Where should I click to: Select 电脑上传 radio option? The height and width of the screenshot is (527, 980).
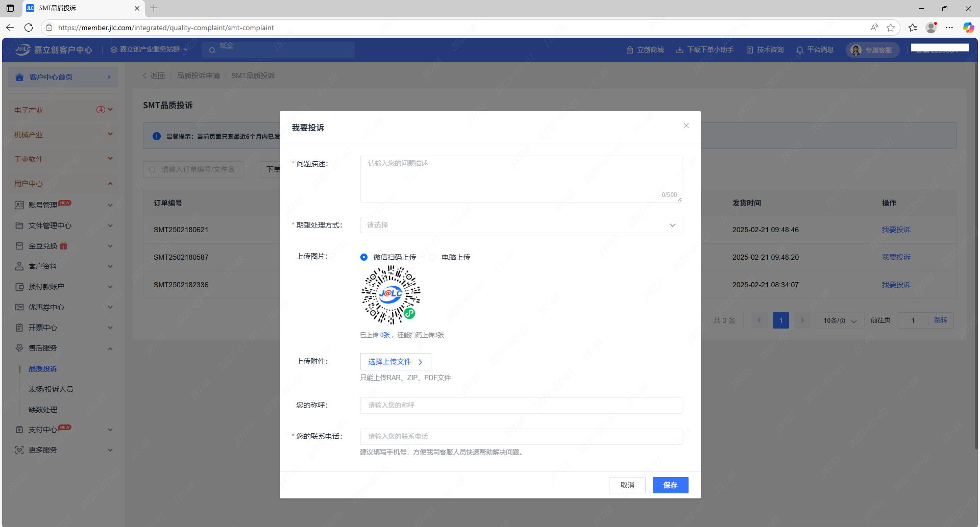click(x=450, y=257)
